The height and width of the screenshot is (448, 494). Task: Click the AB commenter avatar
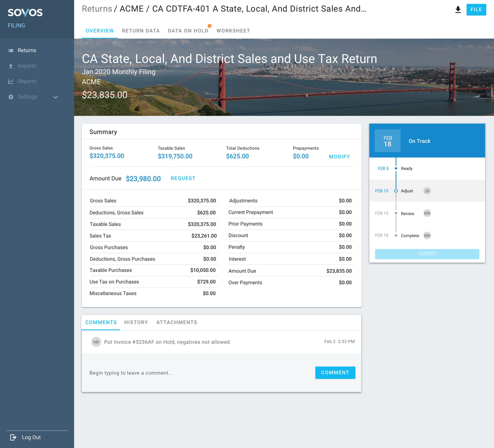96,342
